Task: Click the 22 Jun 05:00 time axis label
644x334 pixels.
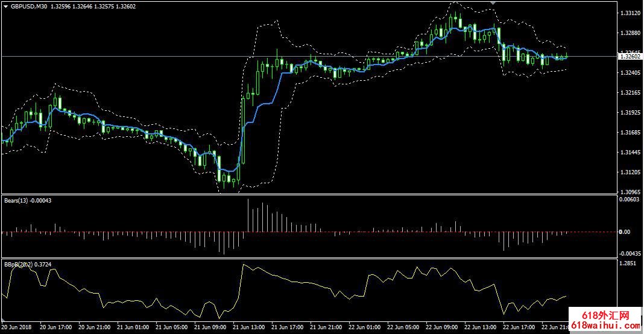Action: tap(403, 327)
